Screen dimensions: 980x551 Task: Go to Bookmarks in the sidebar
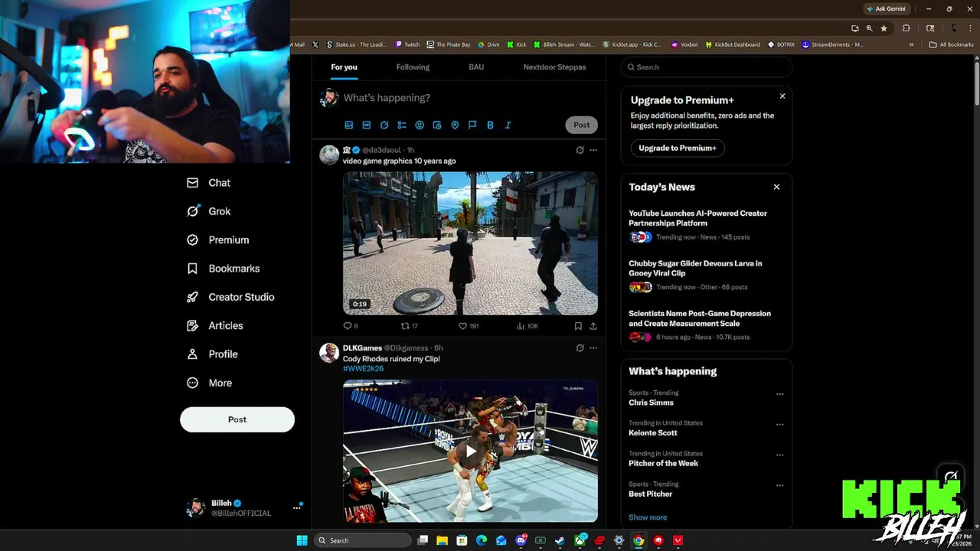[224, 269]
